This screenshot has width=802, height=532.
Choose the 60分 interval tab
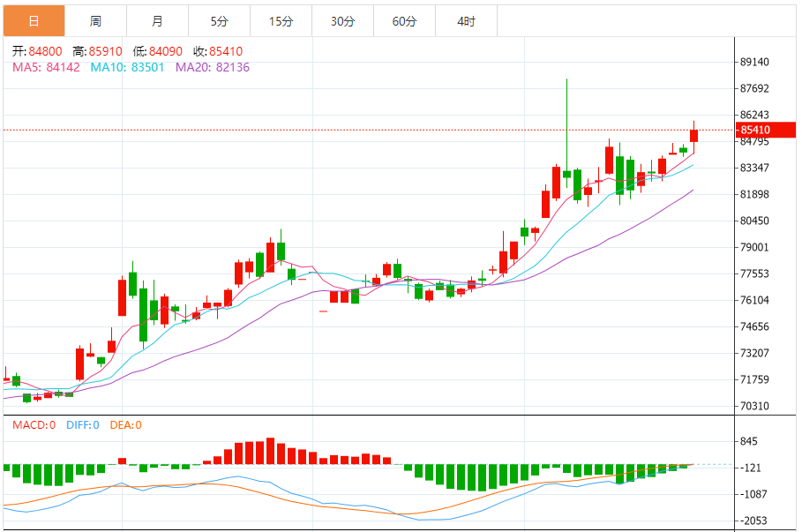point(404,21)
